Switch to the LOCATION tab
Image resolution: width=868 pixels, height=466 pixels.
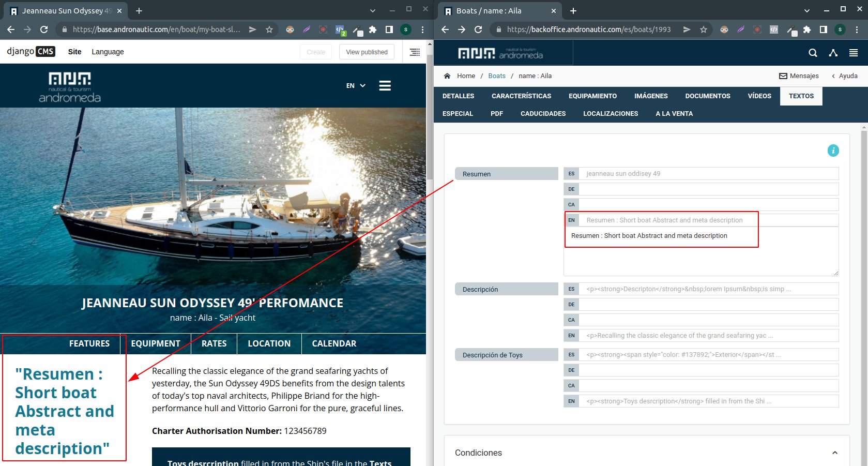pos(269,343)
